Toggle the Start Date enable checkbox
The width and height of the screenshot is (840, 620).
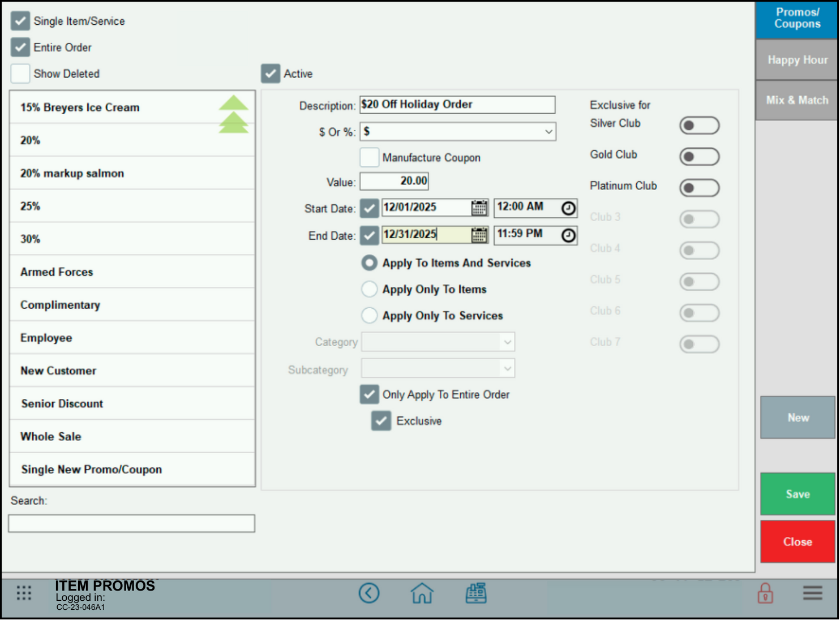369,208
